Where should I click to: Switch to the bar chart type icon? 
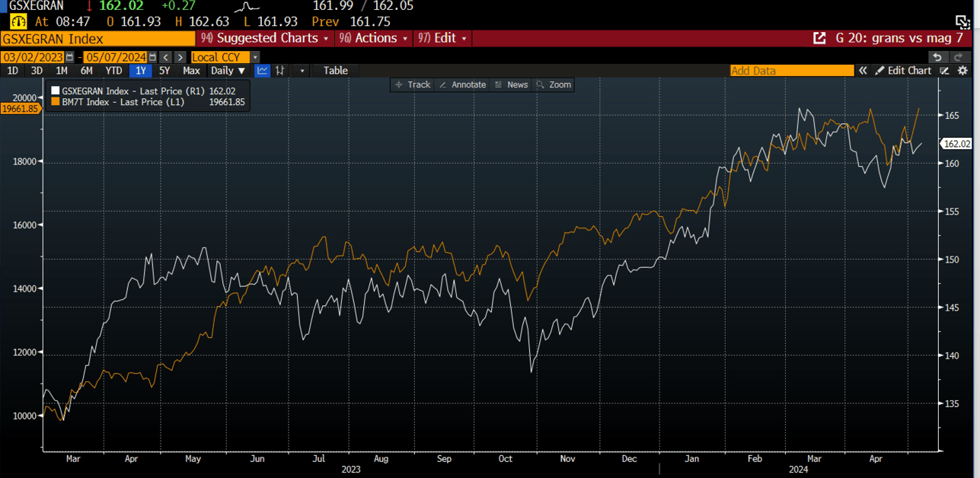coord(280,71)
